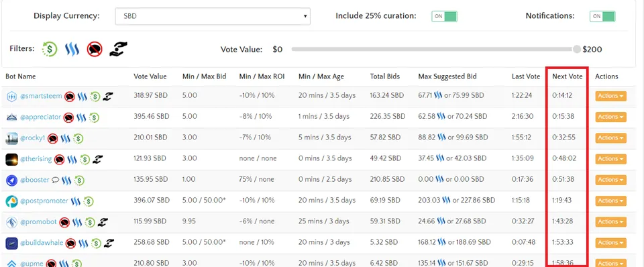Viewport: 644px width, 267px height.
Task: Click the Steem icon beside @booster
Action: [66, 180]
